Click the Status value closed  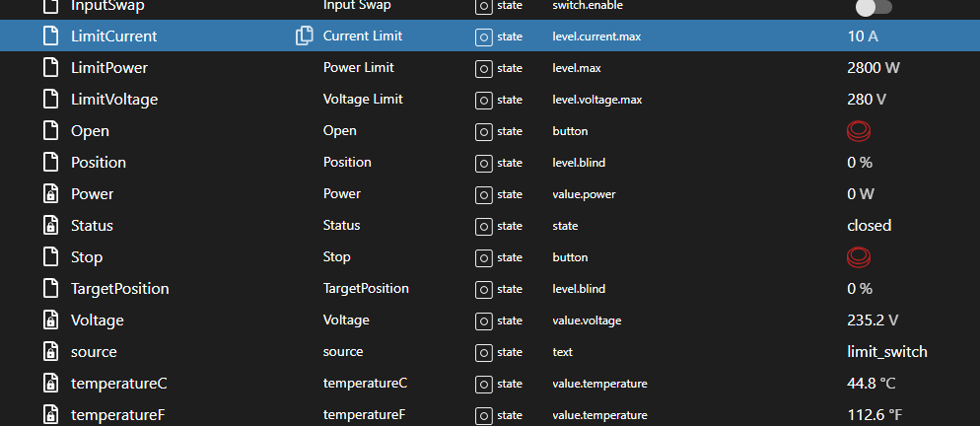[869, 226]
